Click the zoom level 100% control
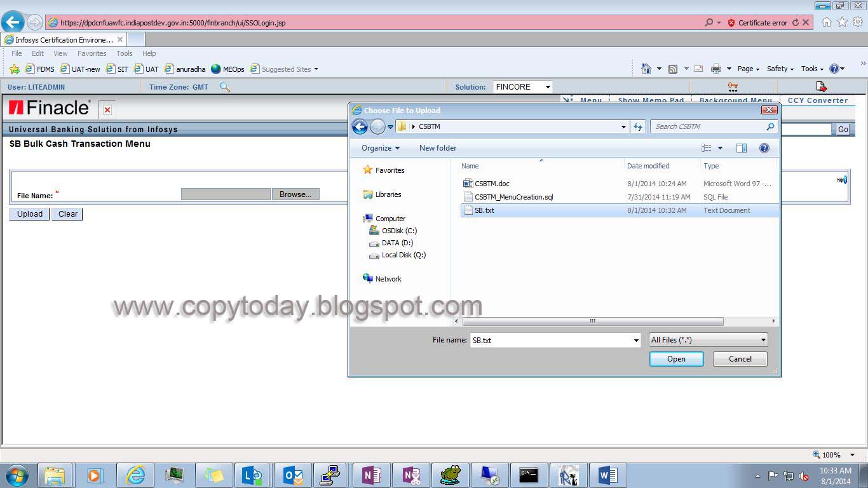 835,455
